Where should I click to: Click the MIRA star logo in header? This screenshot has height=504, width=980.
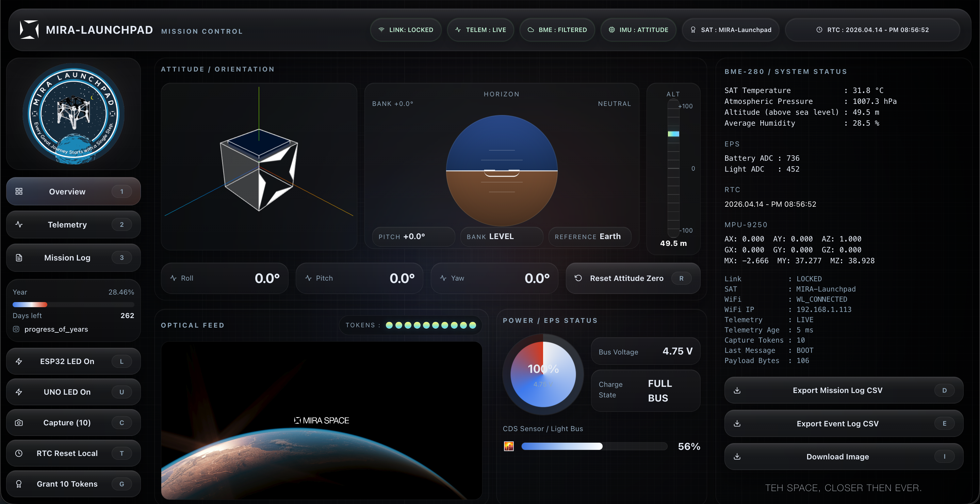[29, 30]
